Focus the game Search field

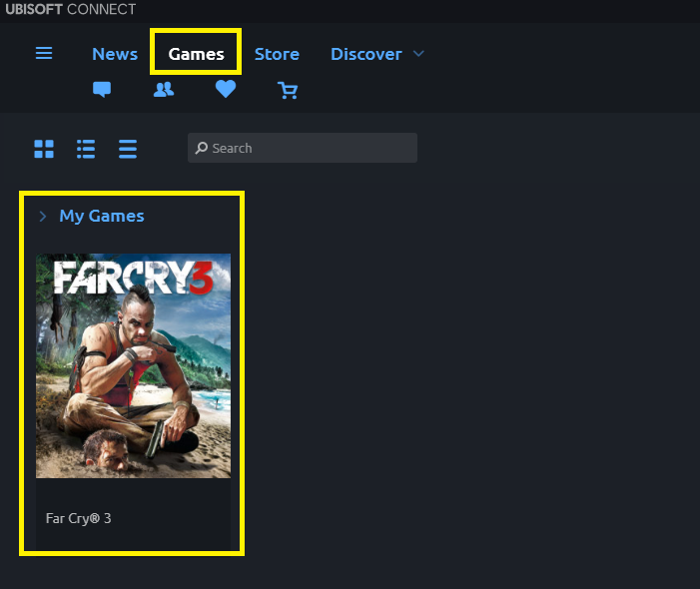(x=303, y=148)
